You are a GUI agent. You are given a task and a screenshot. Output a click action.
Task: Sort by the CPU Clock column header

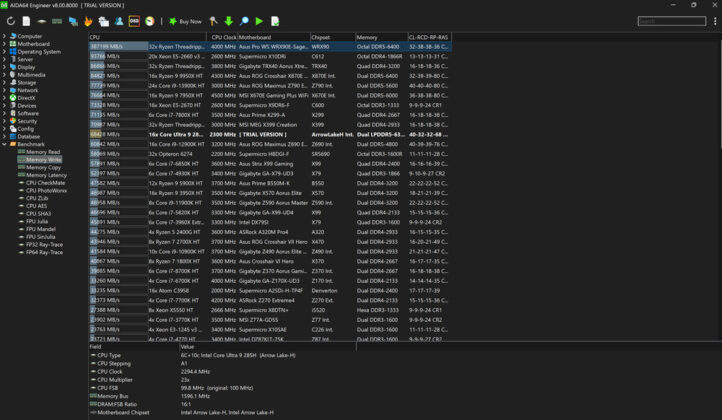(x=222, y=37)
